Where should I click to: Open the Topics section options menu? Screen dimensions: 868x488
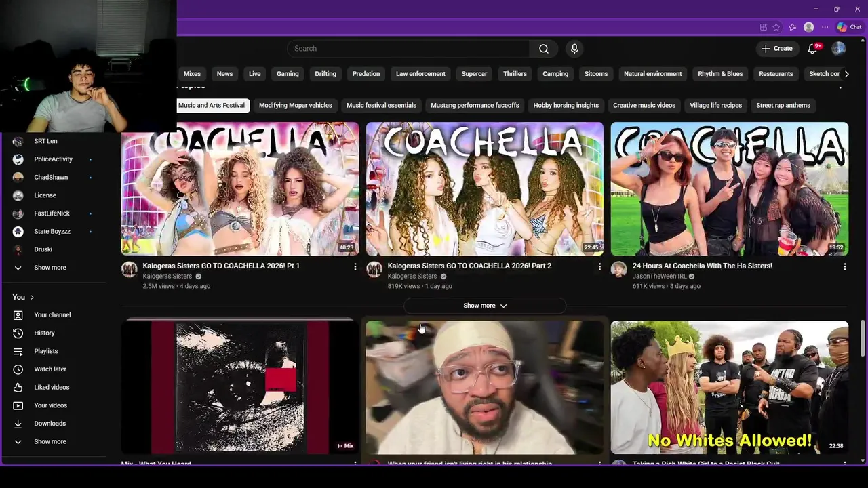point(840,87)
